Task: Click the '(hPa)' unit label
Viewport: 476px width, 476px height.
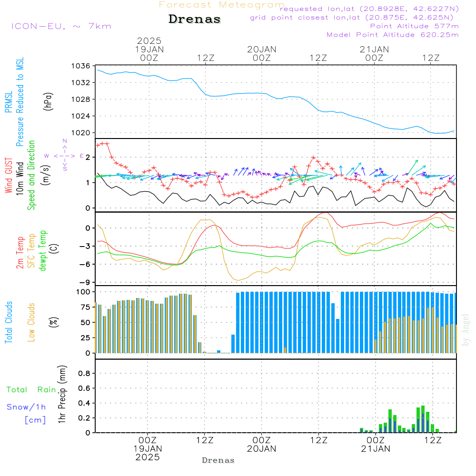Action: tap(48, 101)
